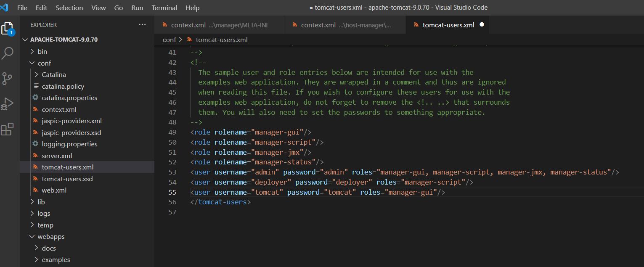Select the tomcat-users.xml editor tab
The width and height of the screenshot is (644, 267).
point(448,25)
